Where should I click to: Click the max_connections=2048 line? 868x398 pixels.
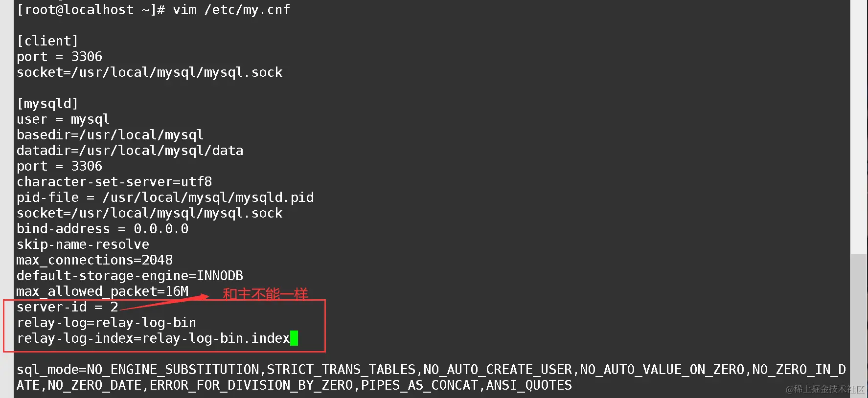click(x=94, y=260)
